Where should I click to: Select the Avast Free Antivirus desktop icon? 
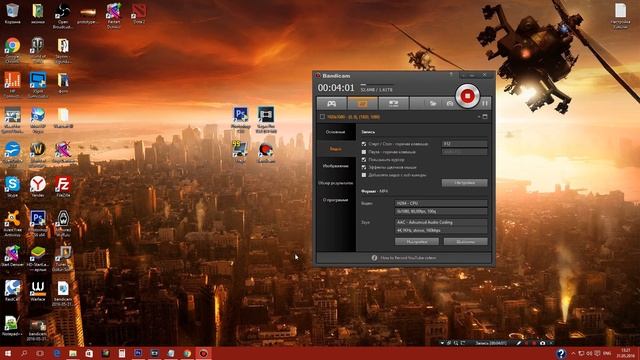(13, 223)
